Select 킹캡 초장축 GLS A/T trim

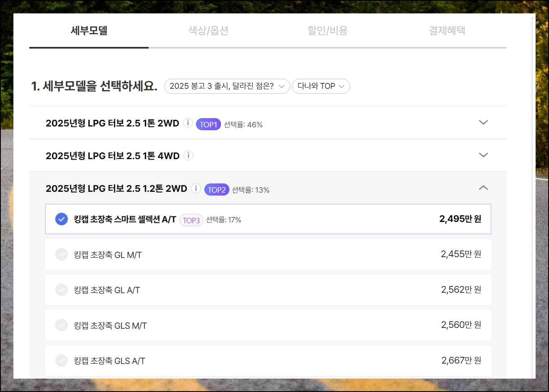tap(268, 361)
